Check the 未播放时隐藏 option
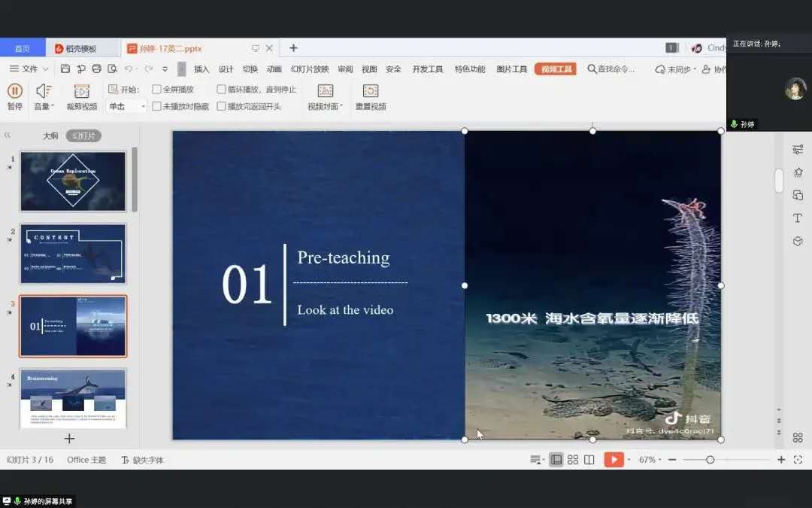The image size is (812, 508). [157, 107]
